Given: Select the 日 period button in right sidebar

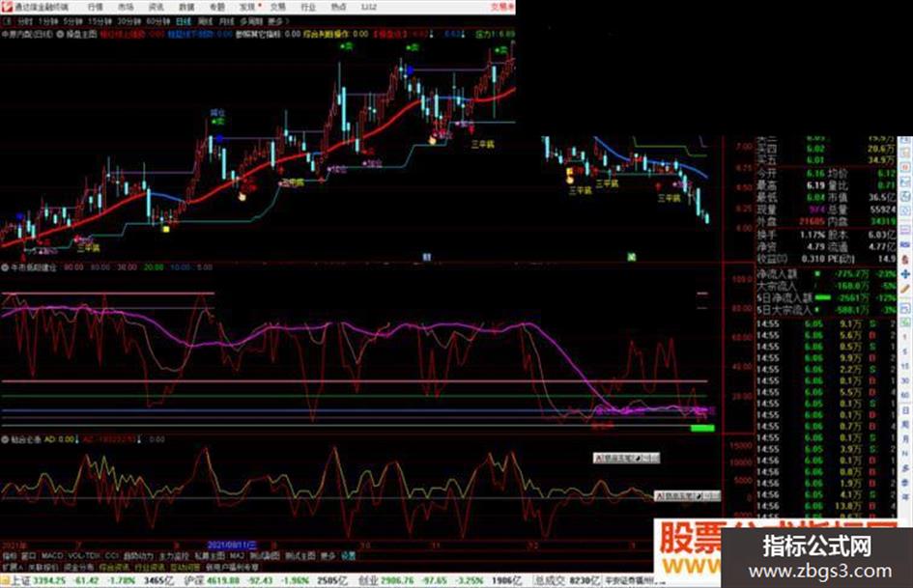Looking at the screenshot, I should [x=905, y=411].
